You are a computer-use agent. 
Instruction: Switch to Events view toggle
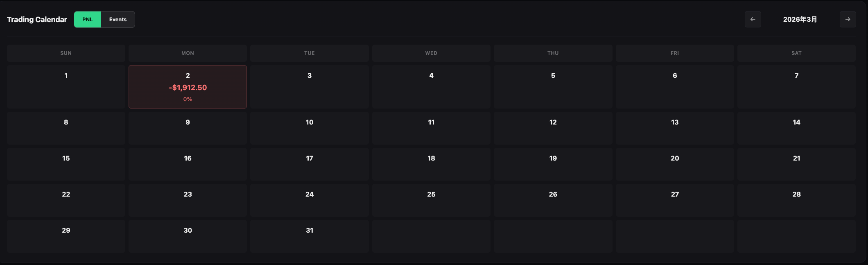coord(118,19)
